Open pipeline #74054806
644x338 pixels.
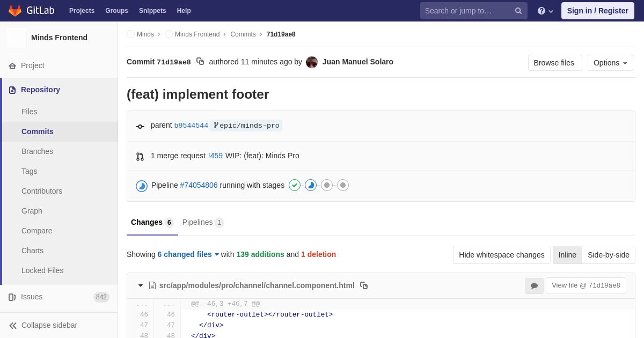[x=199, y=185]
